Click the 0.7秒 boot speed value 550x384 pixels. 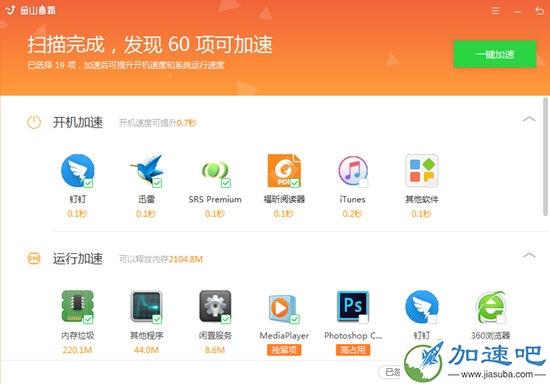coord(186,123)
